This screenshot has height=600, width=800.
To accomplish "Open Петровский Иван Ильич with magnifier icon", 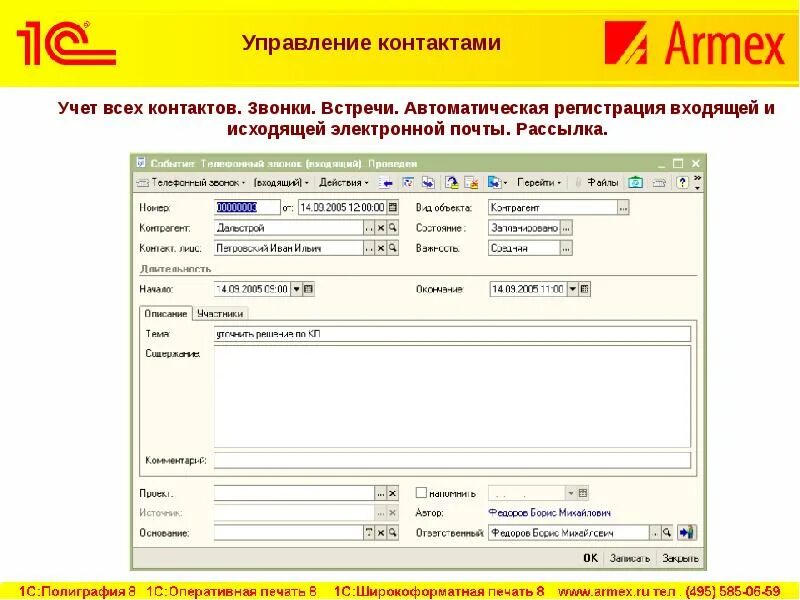I will [x=392, y=248].
